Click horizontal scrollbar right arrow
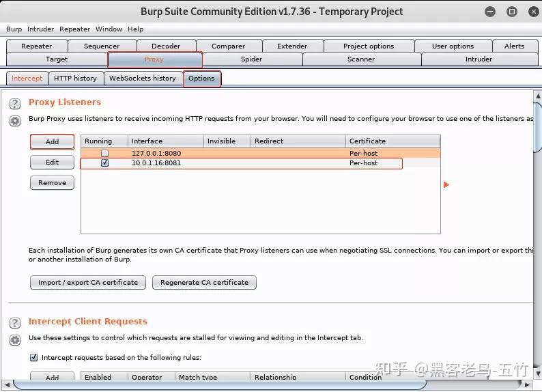 pos(527,384)
